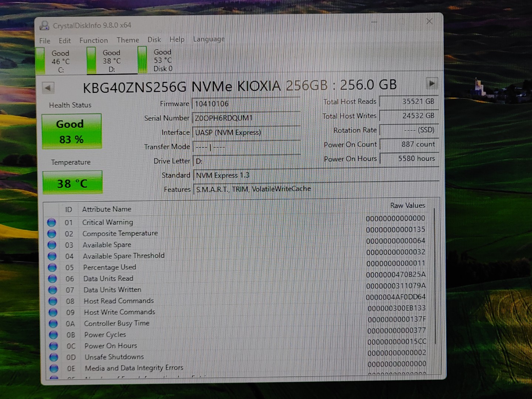This screenshot has width=532, height=399.
Task: Click status orb for Critical Warning
Action: 51,222
